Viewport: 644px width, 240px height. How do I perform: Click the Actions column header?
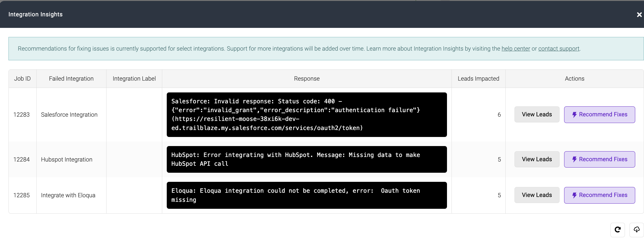574,79
